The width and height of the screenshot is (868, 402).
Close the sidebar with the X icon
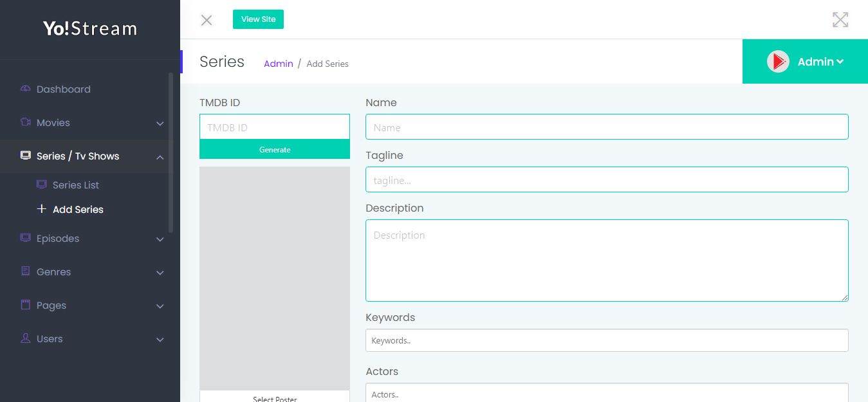point(207,20)
